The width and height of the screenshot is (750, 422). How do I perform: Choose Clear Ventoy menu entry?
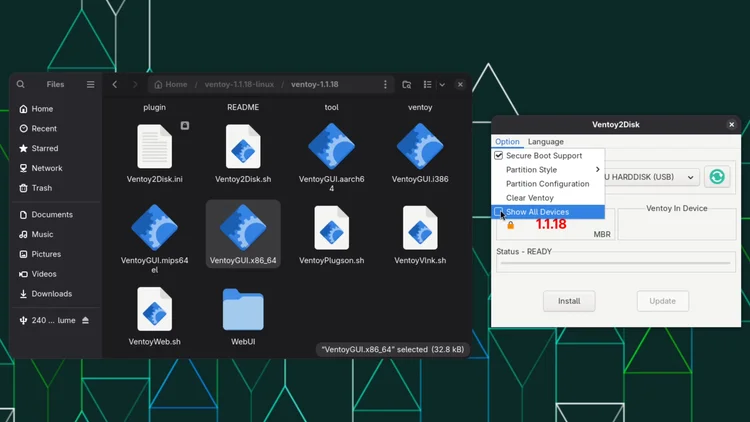548,198
